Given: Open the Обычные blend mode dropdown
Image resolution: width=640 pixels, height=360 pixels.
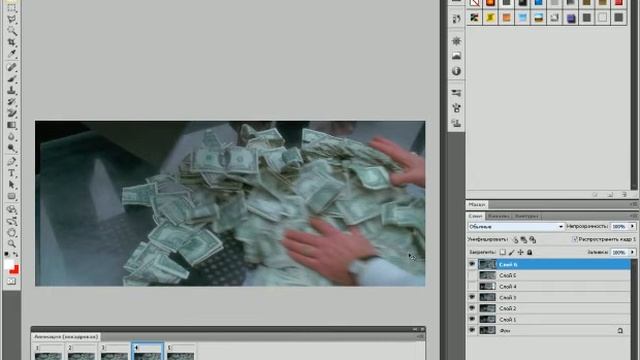Looking at the screenshot, I should coord(516,227).
